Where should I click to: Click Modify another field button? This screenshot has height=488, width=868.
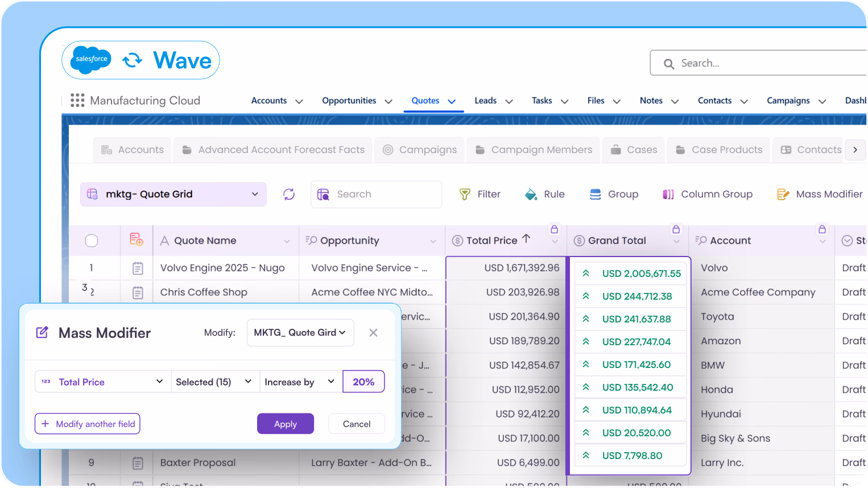[x=88, y=424]
